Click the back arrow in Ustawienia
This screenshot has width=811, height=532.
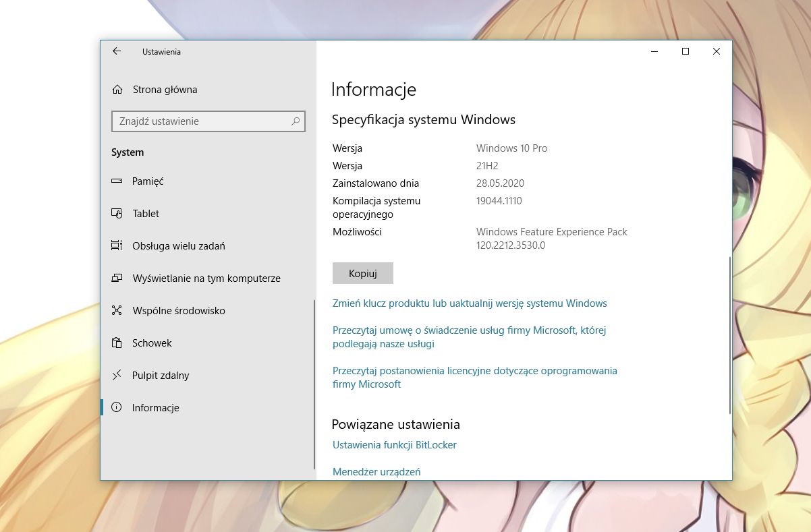click(x=117, y=51)
